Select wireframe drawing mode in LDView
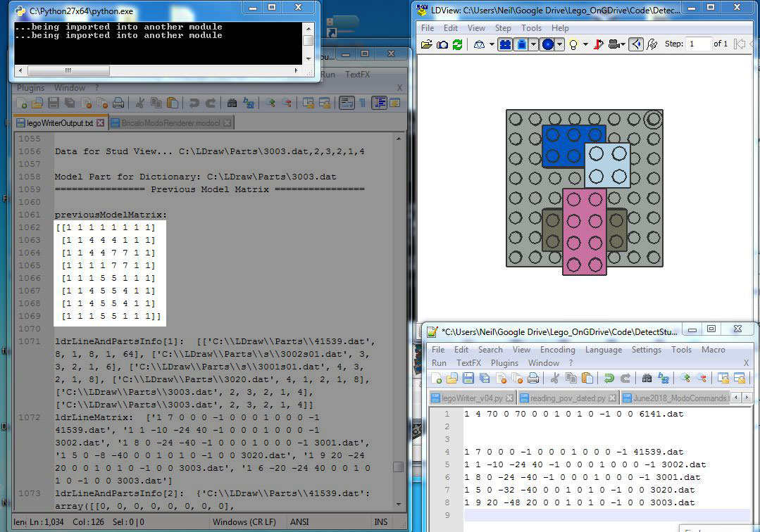760x532 pixels. click(479, 44)
